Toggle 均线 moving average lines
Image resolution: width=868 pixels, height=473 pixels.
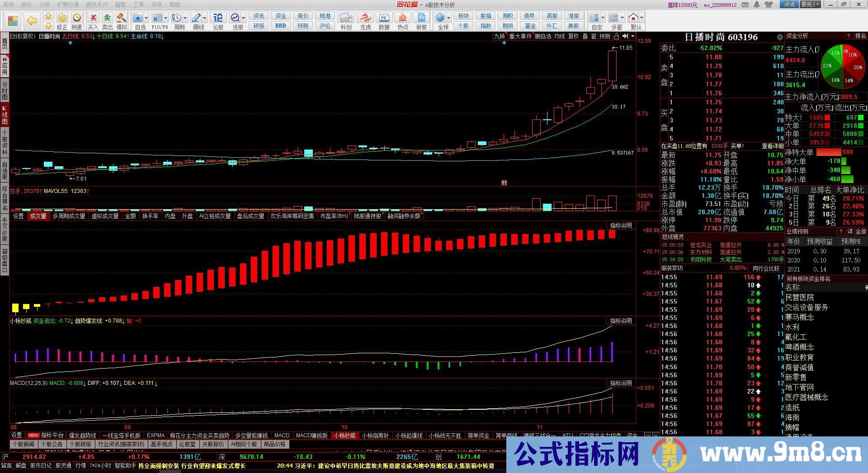(x=560, y=36)
